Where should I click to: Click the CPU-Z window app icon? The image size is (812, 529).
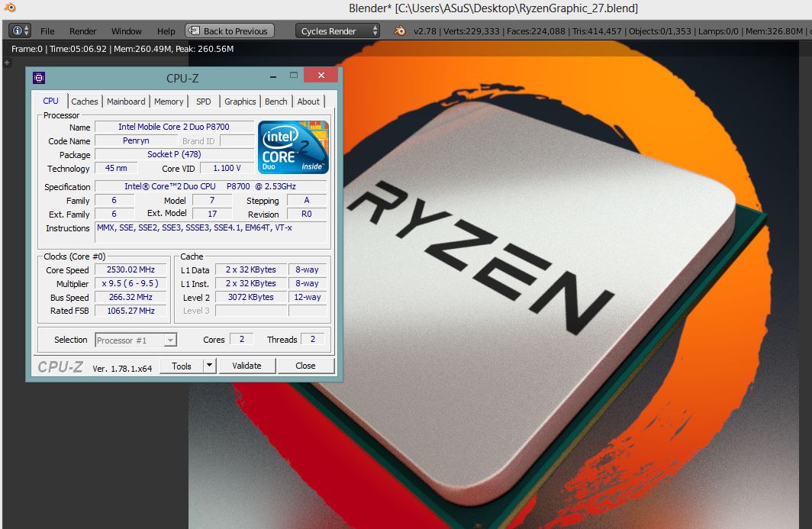pyautogui.click(x=39, y=78)
